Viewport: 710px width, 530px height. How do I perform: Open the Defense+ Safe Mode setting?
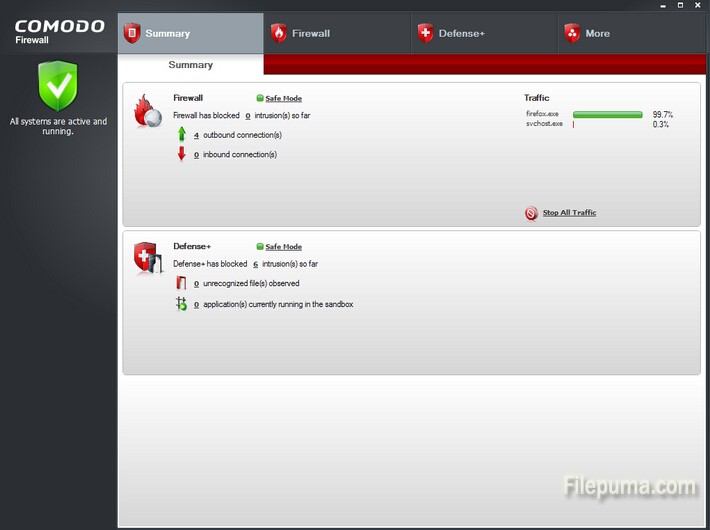(x=283, y=247)
